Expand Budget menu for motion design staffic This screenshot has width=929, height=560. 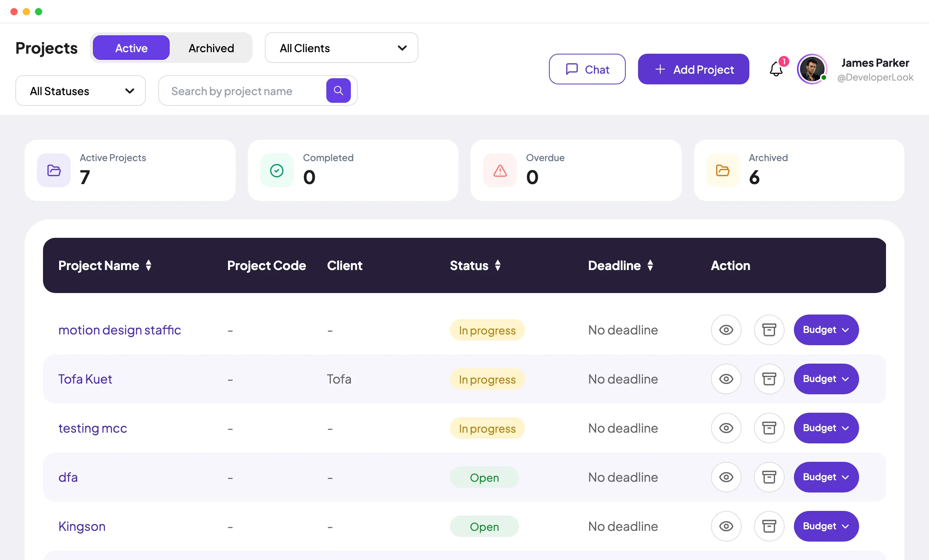[826, 330]
